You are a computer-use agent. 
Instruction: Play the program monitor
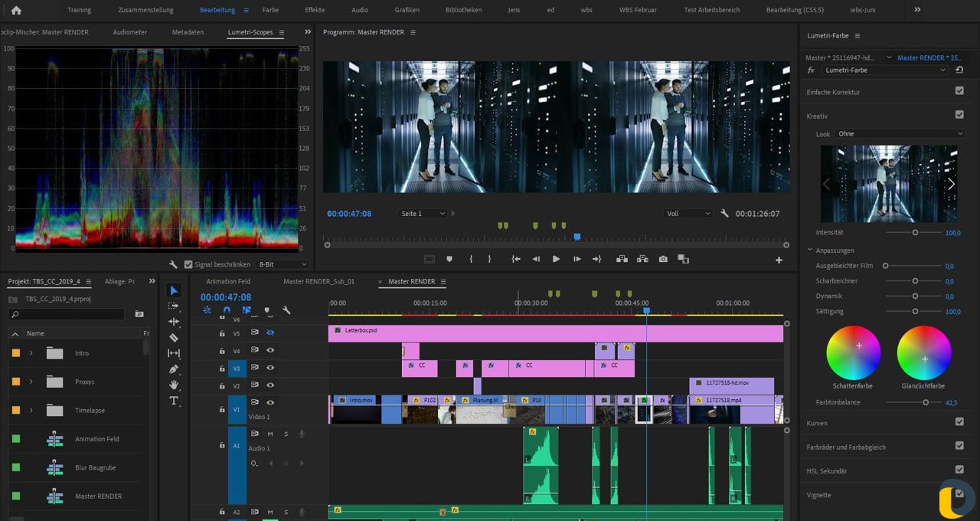click(x=556, y=259)
